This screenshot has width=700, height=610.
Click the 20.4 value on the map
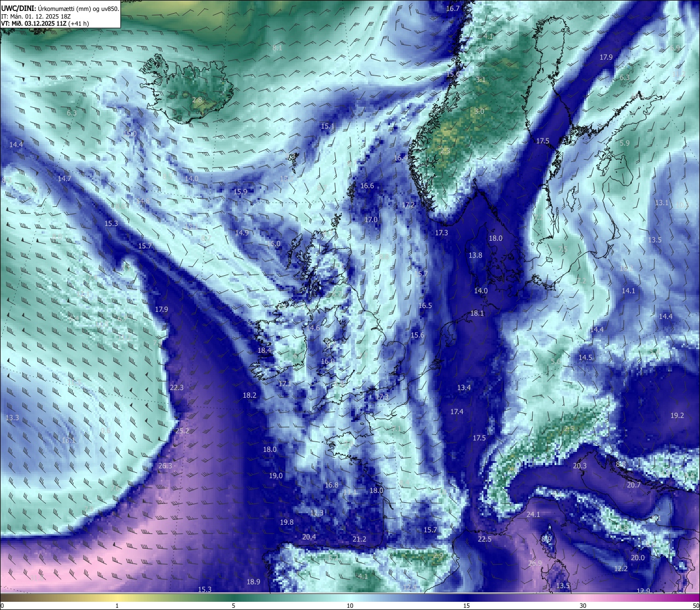tap(309, 537)
